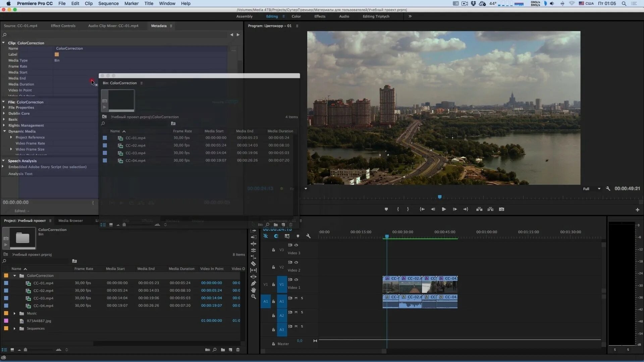Hide Video 1 track output eye
Screen dimensions: 644x362
point(296,280)
